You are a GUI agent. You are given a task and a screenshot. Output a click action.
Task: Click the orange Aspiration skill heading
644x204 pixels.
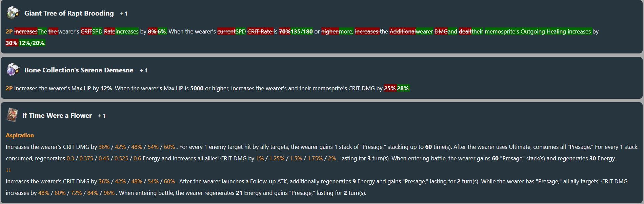point(20,135)
